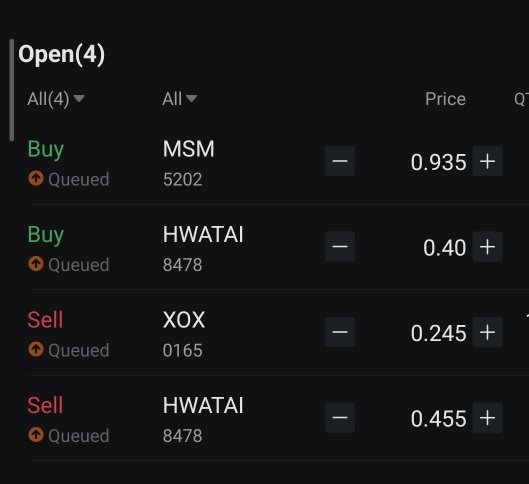Decrease XOX sell price with minus button

(x=340, y=332)
